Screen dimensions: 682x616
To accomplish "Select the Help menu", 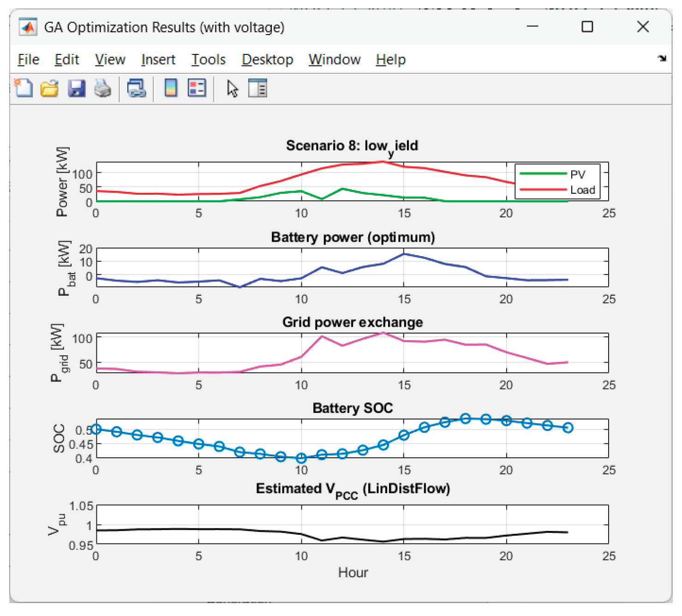I will coord(390,60).
